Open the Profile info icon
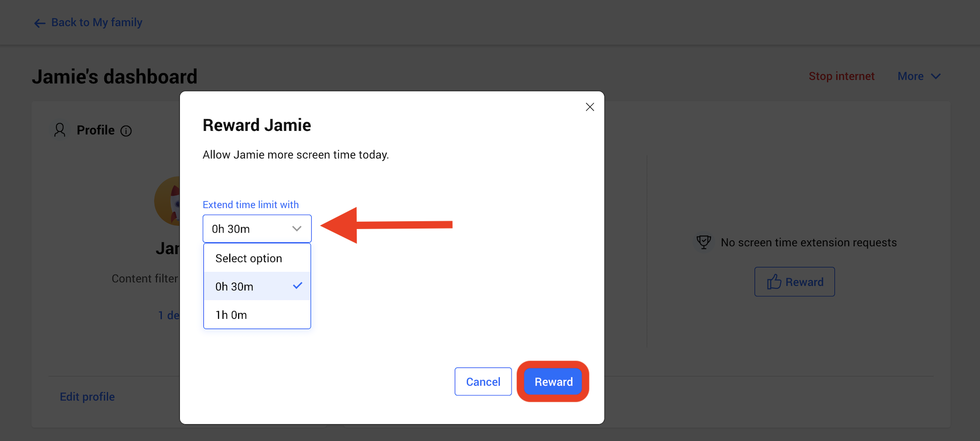This screenshot has width=980, height=441. pos(126,131)
